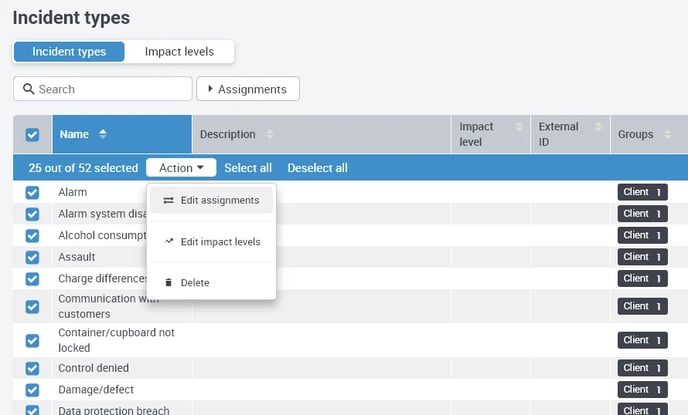Choose Delete from the Action menu

click(211, 283)
